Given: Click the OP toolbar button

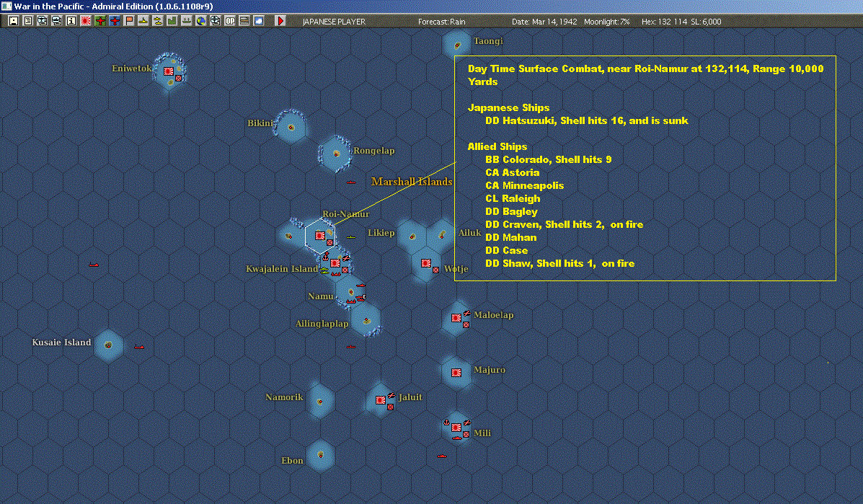Looking at the screenshot, I should pos(229,21).
